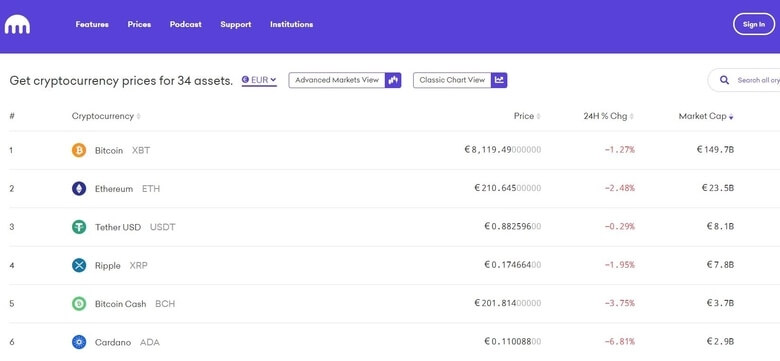Screen dimensions: 780x361
Task: Open the Support menu item
Action: point(236,24)
